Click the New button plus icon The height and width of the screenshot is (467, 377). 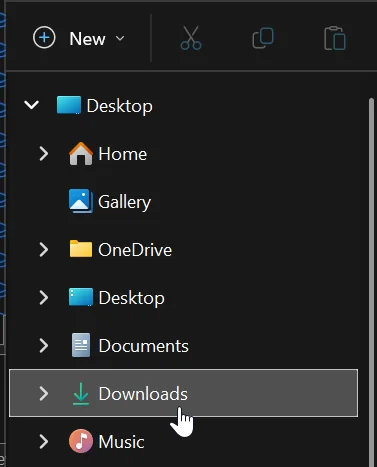(44, 37)
